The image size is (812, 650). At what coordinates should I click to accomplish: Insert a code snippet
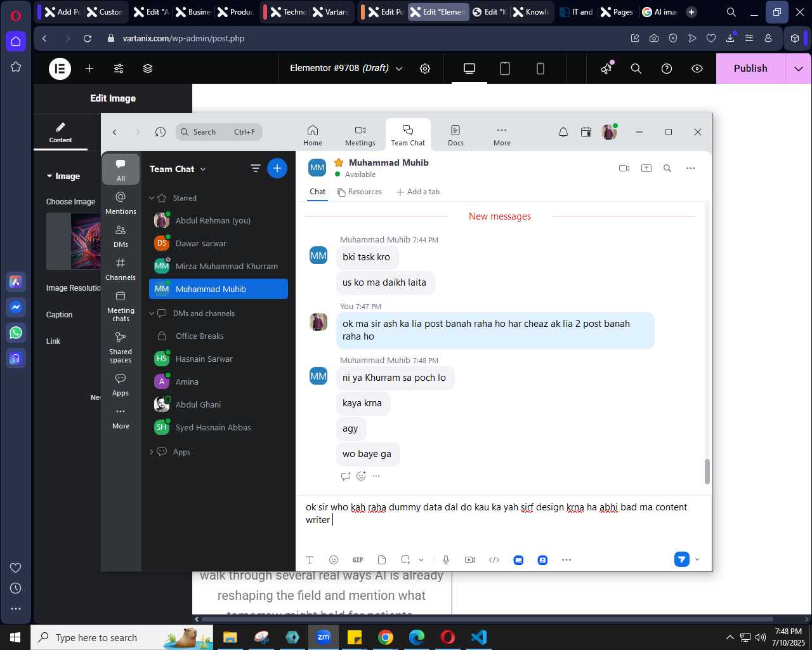click(x=494, y=560)
